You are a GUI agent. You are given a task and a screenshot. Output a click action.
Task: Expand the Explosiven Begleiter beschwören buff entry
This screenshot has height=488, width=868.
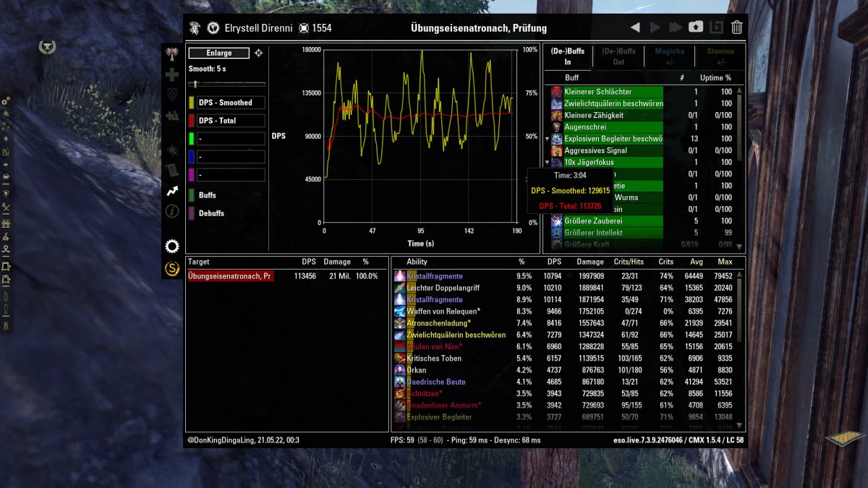coord(548,138)
